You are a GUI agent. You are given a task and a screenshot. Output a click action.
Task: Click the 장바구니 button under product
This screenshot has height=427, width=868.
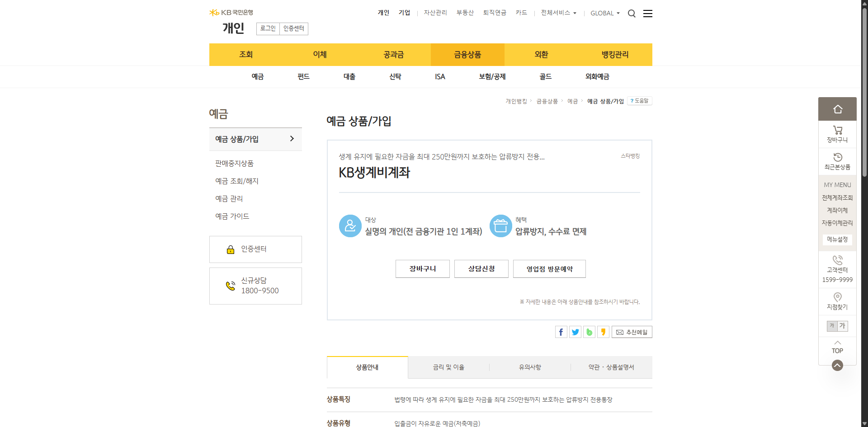tap(423, 269)
